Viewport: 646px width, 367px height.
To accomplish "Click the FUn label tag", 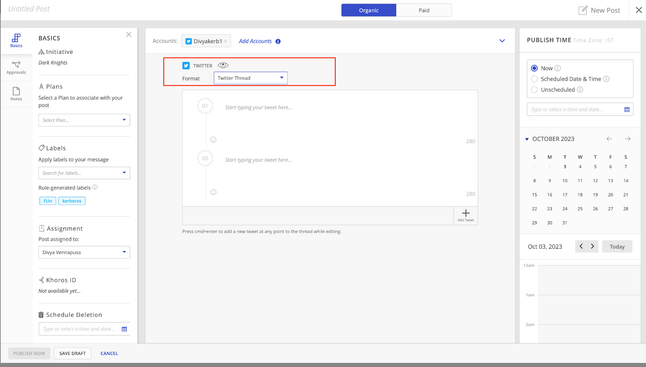I will 48,201.
